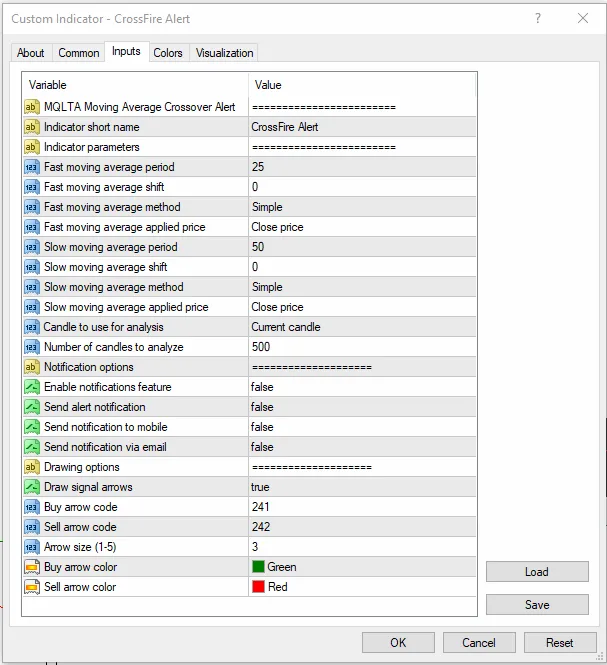Click the OK button
This screenshot has width=607, height=665.
tap(398, 643)
